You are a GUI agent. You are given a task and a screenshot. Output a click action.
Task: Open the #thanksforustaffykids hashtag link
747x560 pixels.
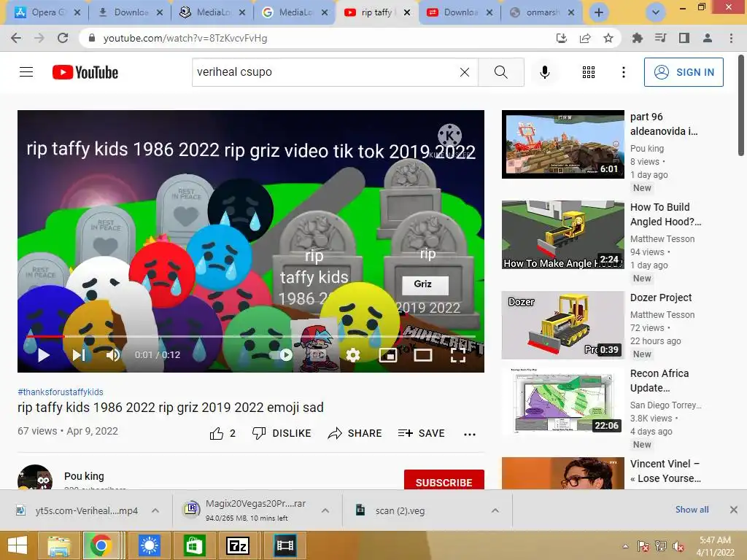click(x=61, y=392)
